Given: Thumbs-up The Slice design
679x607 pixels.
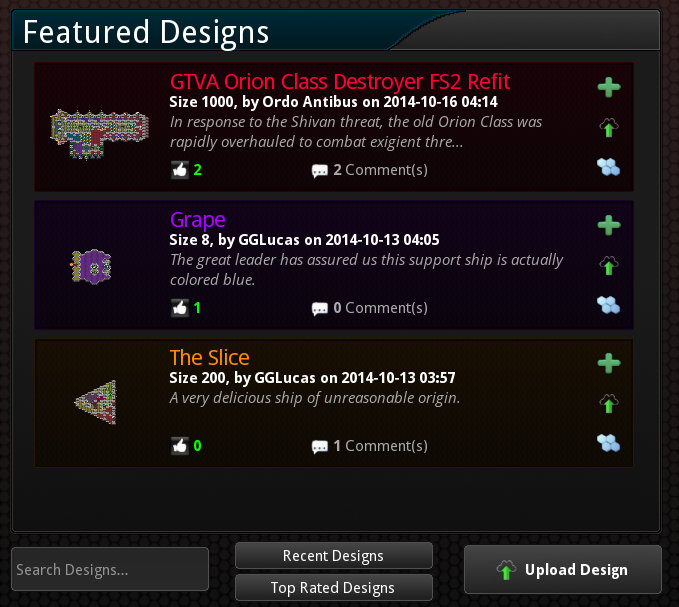Looking at the screenshot, I should pos(180,446).
